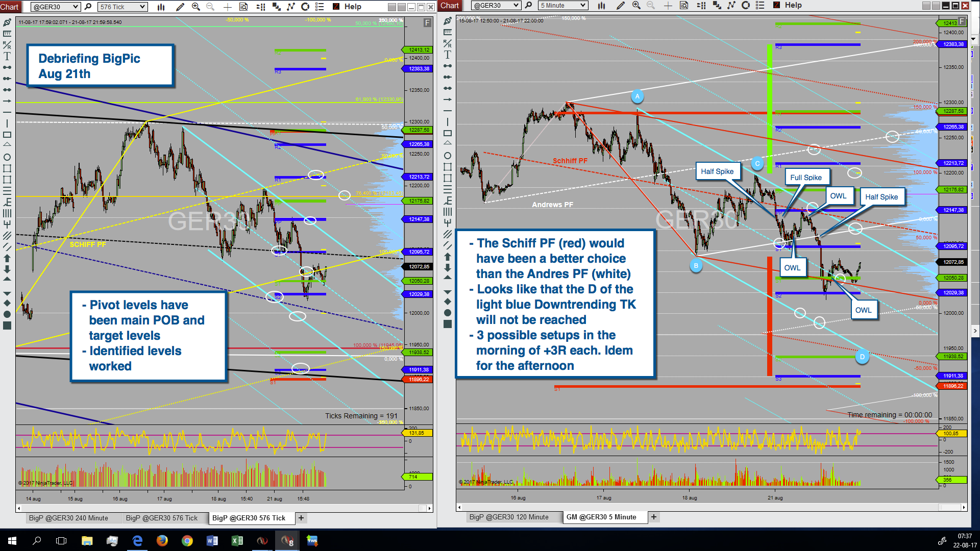Viewport: 980px width, 551px height.
Task: Click instrument search magnifier in right chart
Action: tap(528, 5)
